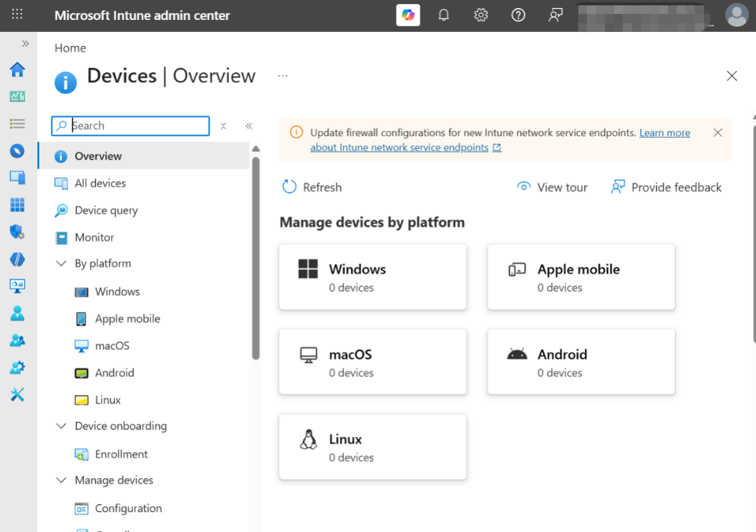Open the app launcher waffle icon
The height and width of the screenshot is (532, 756).
tap(17, 14)
